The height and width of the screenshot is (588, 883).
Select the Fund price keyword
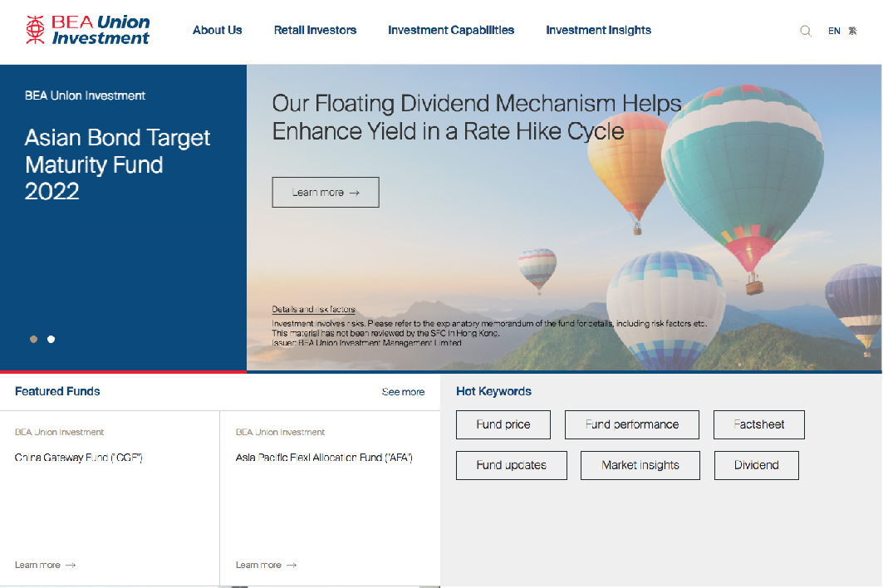[x=503, y=424]
